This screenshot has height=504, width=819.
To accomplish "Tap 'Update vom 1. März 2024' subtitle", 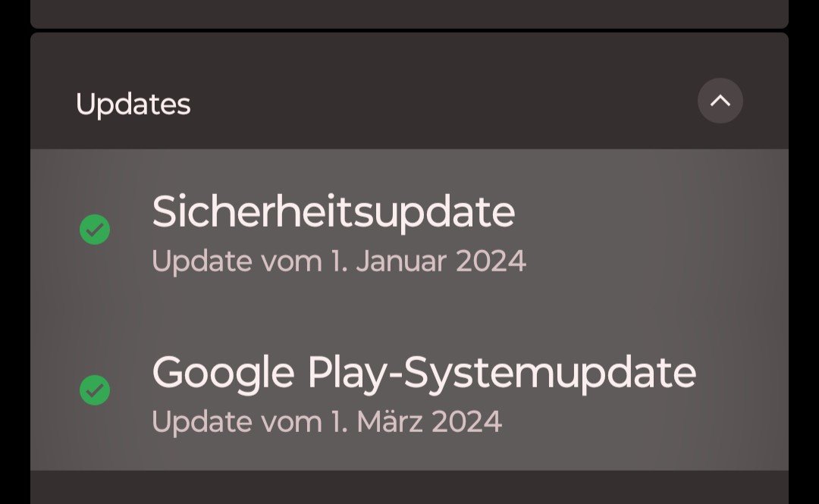I will [x=327, y=421].
